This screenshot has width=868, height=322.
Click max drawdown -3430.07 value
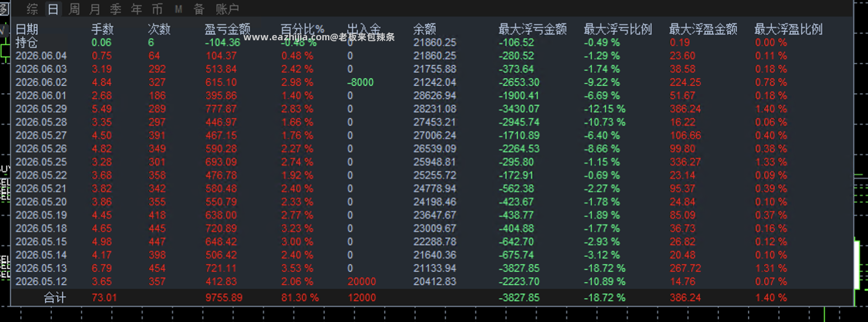click(519, 109)
